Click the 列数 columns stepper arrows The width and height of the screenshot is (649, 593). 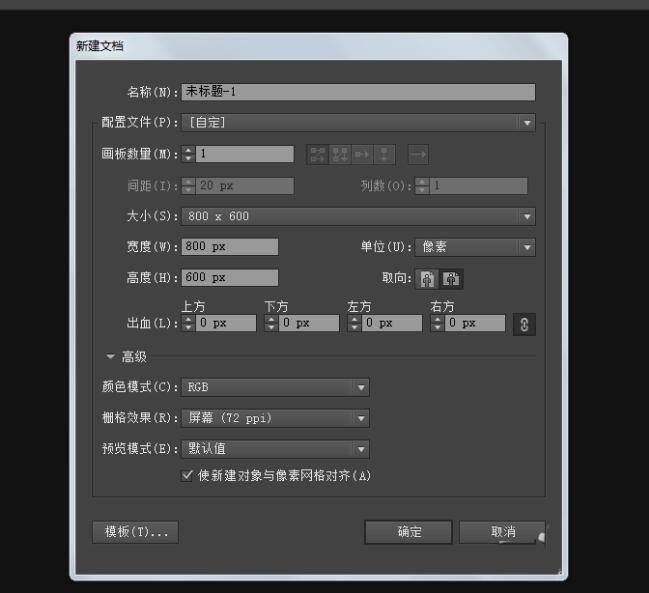click(x=422, y=186)
